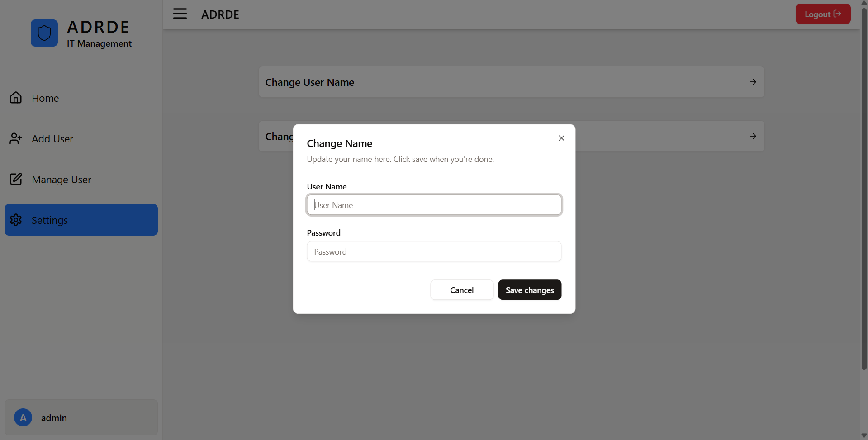Open the hamburger menu in the top bar
Screen dimensions: 868x440
point(180,14)
